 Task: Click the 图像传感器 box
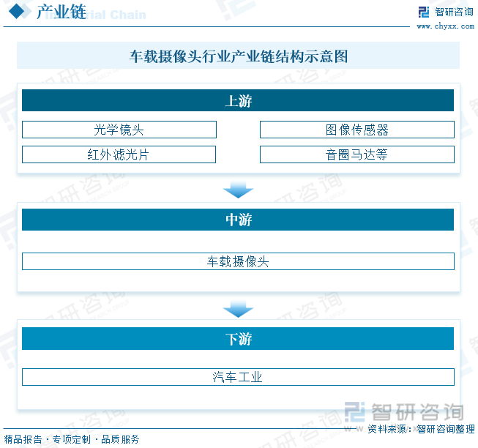[357, 130]
